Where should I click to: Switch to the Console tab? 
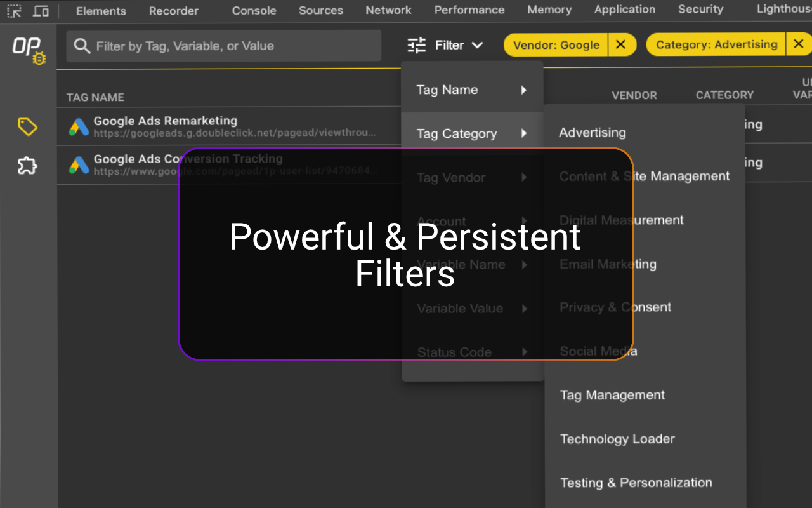click(x=254, y=10)
